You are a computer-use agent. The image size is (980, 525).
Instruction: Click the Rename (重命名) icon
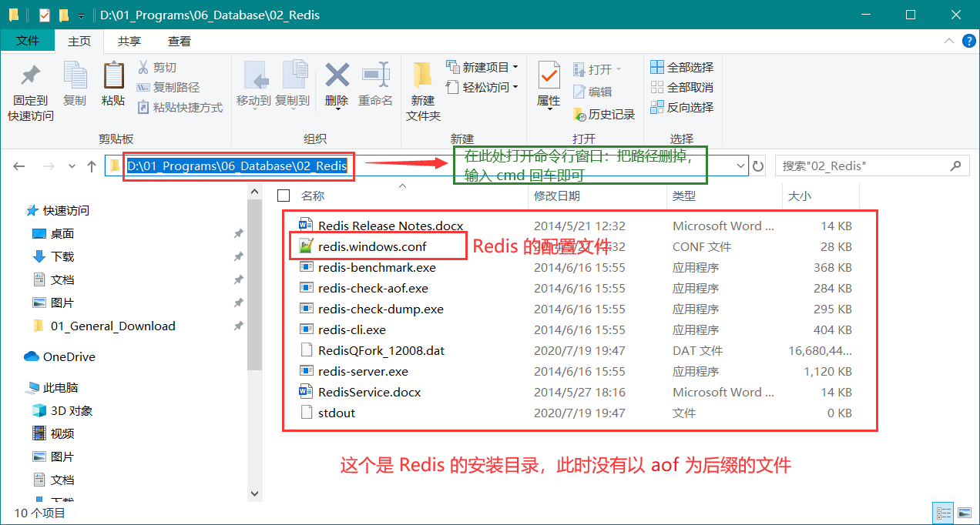point(375,77)
